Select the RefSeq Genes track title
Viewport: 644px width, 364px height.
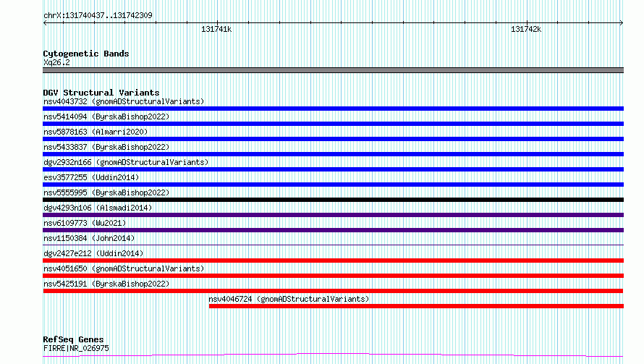(74, 339)
